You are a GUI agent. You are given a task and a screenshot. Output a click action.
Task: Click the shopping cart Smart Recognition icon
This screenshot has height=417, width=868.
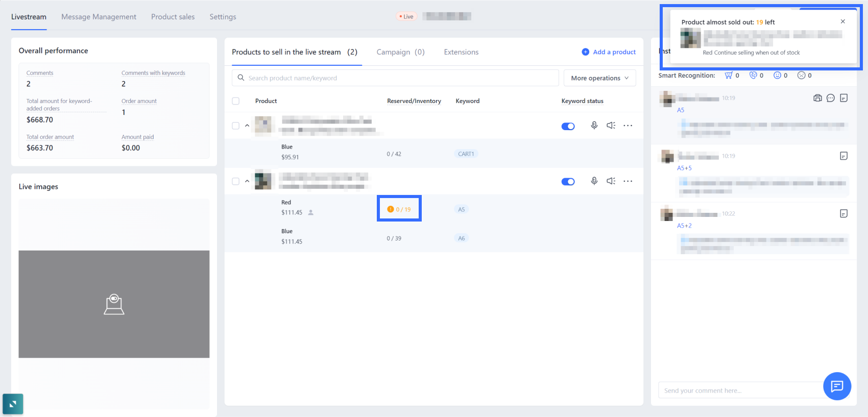click(728, 76)
